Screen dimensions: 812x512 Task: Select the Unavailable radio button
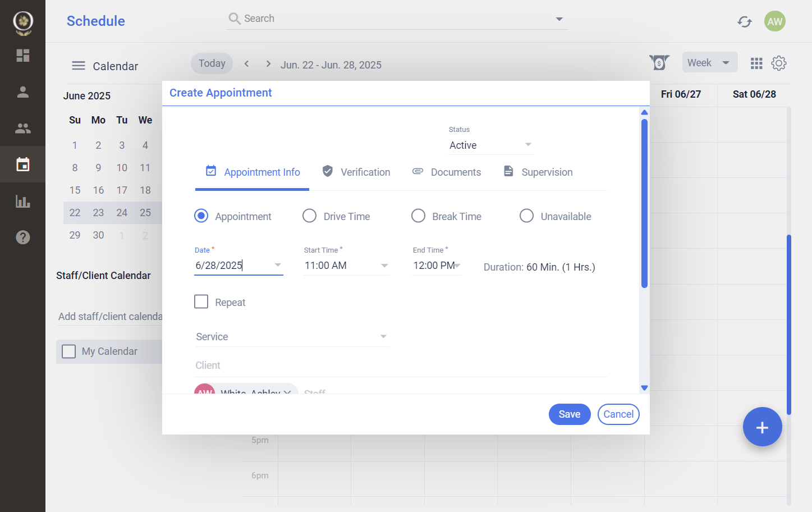click(526, 216)
